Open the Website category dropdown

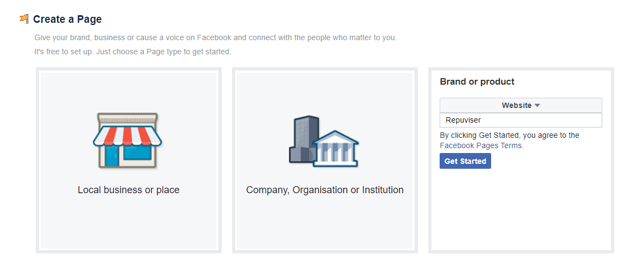click(x=521, y=105)
